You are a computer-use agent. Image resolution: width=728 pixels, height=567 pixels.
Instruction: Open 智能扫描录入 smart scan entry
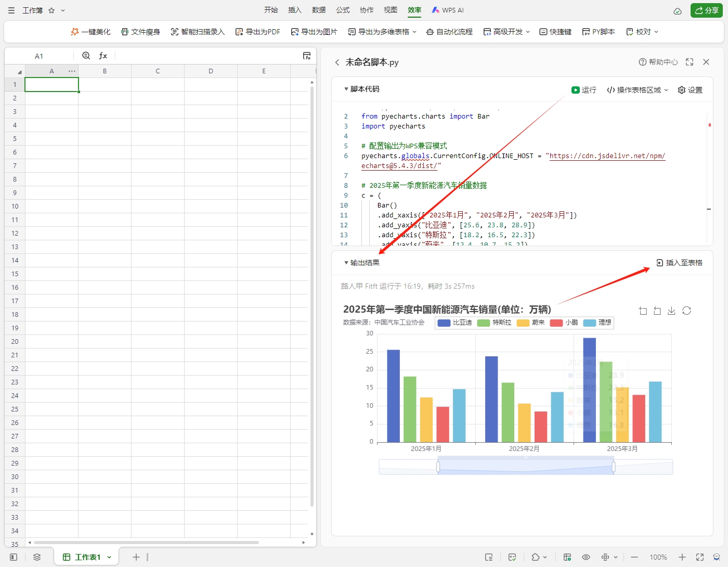tap(198, 32)
